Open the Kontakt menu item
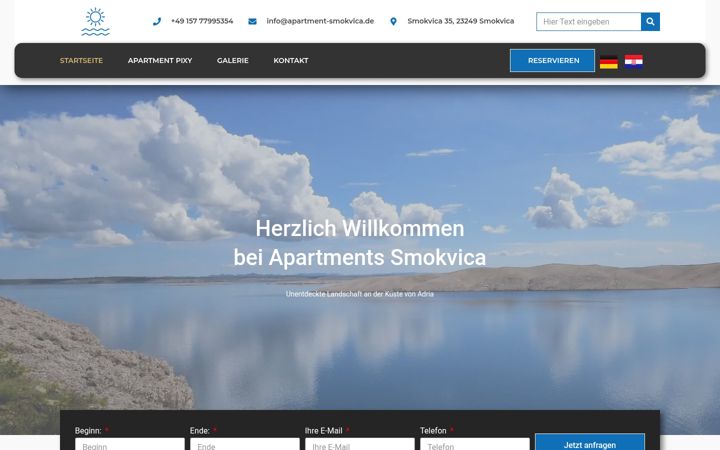Viewport: 720px width, 450px height. [x=291, y=61]
